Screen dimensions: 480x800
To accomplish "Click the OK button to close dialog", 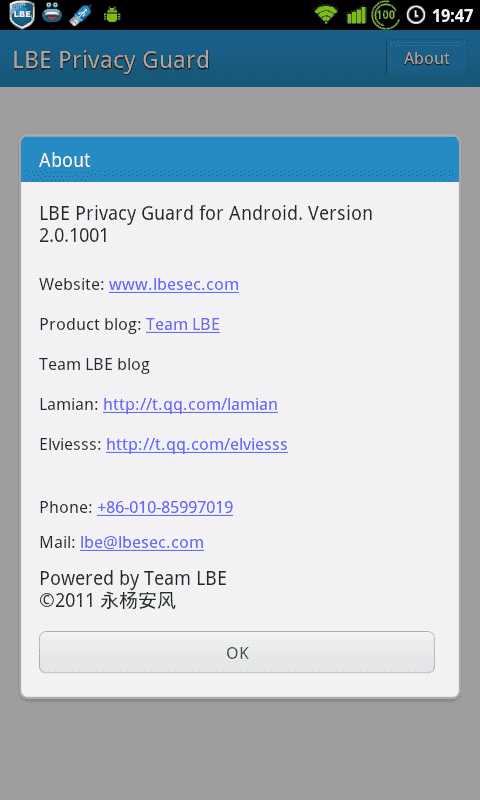I will coord(237,652).
